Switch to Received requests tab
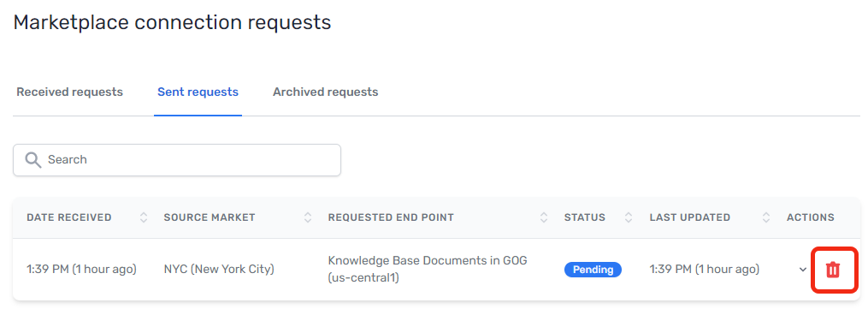 click(70, 92)
